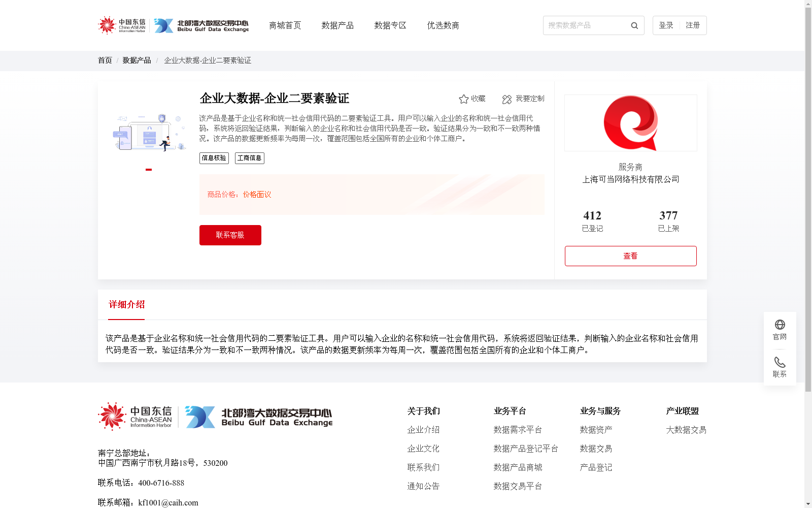
Task: Click the 工商信息 tag
Action: [250, 158]
